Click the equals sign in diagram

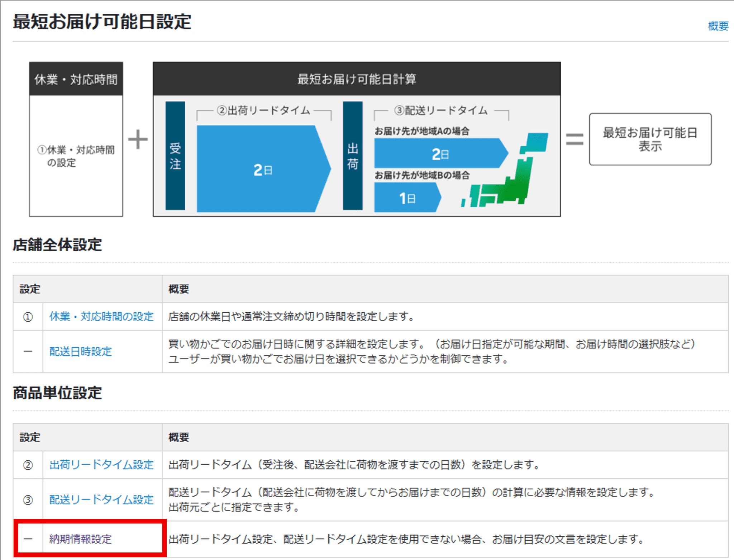575,139
